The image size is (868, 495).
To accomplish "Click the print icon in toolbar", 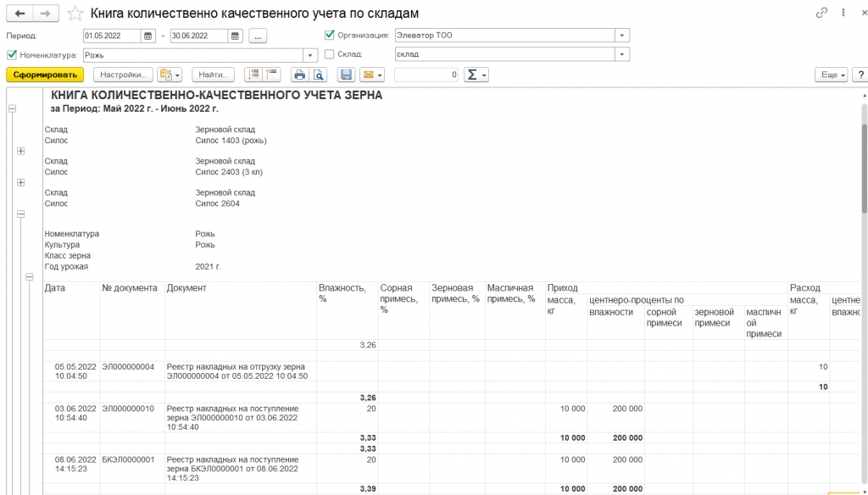I will (x=298, y=75).
